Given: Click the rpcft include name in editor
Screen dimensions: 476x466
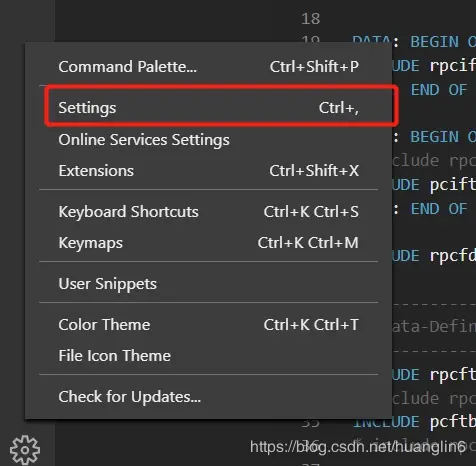Looking at the screenshot, I should (452, 375).
